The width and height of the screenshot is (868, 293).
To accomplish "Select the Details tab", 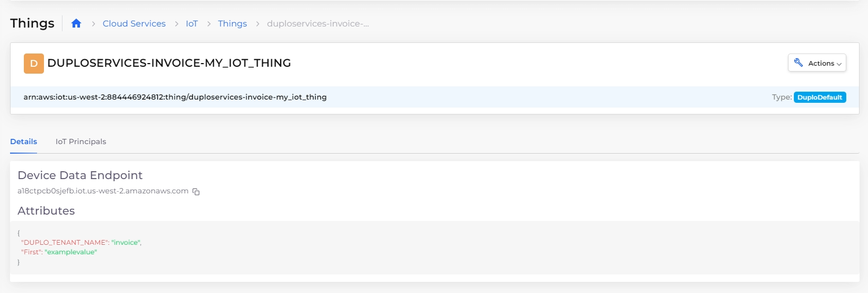I will pos(23,141).
